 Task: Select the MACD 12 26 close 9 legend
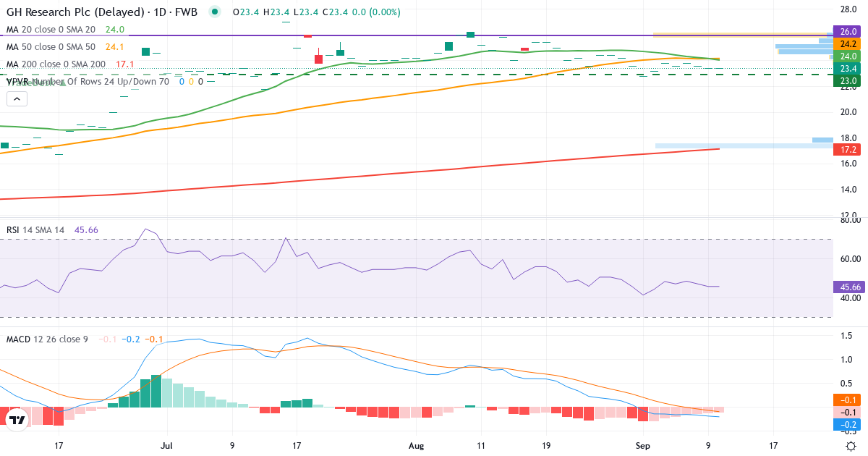pyautogui.click(x=85, y=339)
